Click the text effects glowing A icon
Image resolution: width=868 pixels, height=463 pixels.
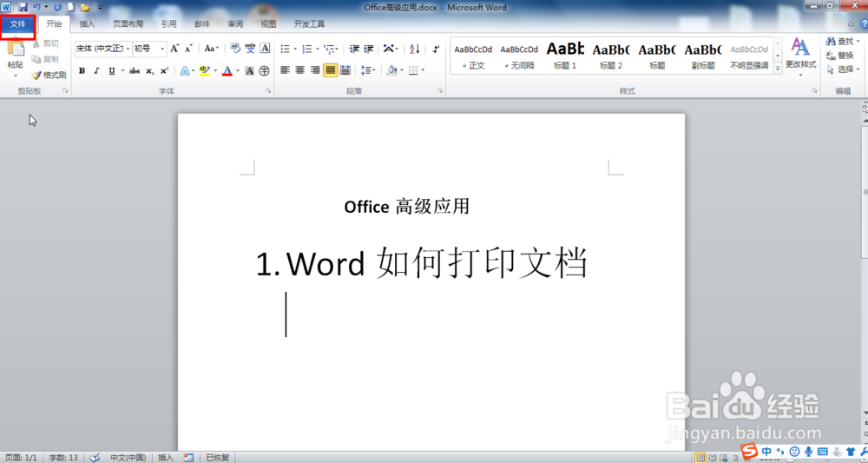click(x=185, y=71)
